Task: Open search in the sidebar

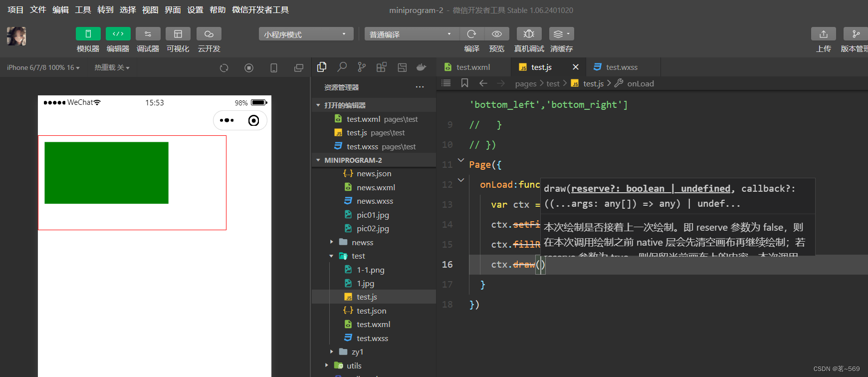Action: click(342, 67)
